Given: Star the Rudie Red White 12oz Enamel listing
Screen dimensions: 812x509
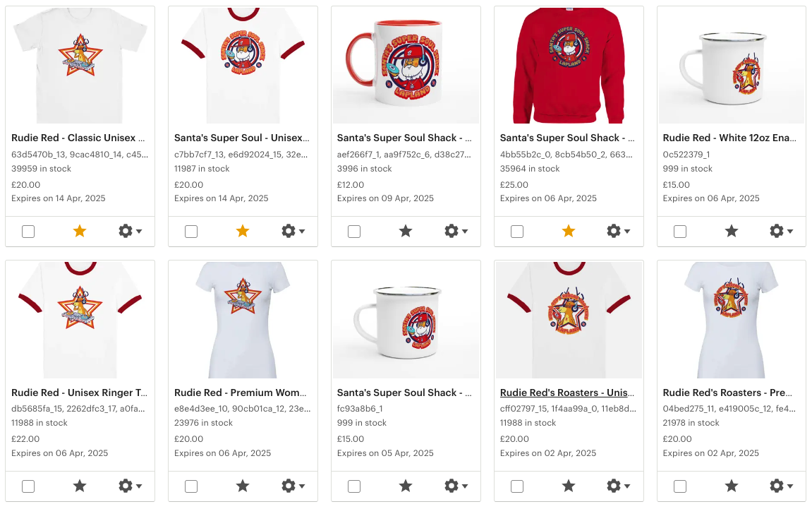Looking at the screenshot, I should pos(731,231).
